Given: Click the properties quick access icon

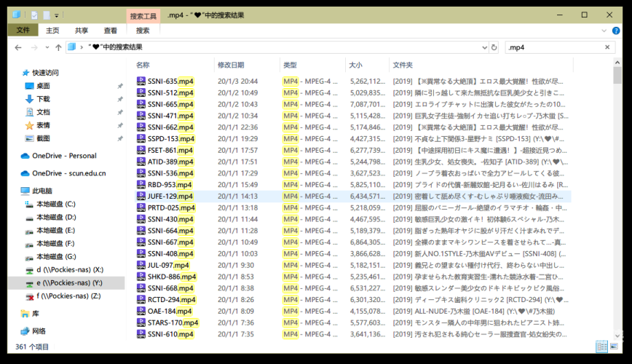Looking at the screenshot, I should click(34, 15).
